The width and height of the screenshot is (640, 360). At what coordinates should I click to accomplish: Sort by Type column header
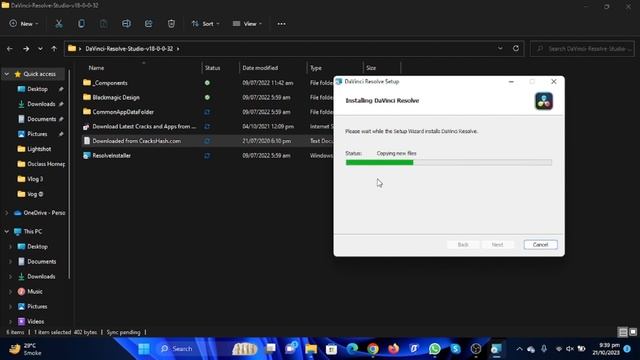click(316, 68)
